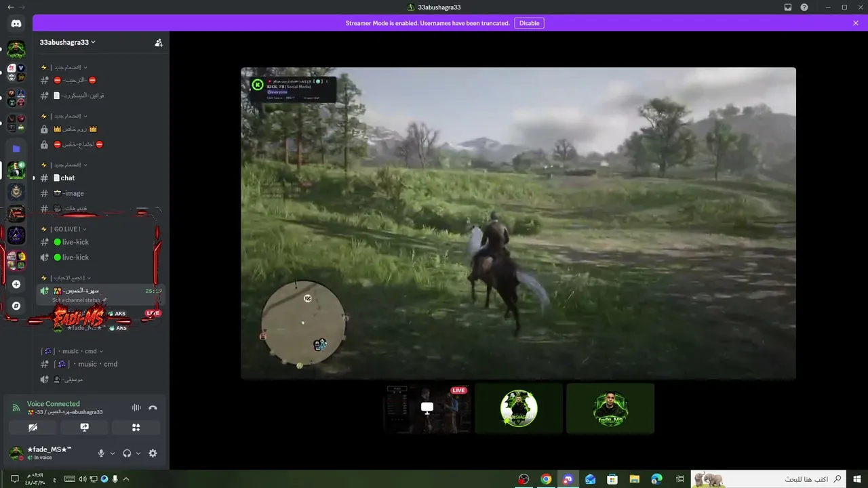This screenshot has height=488, width=868.
Task: Go forward with the title bar right arrow
Action: [x=22, y=7]
